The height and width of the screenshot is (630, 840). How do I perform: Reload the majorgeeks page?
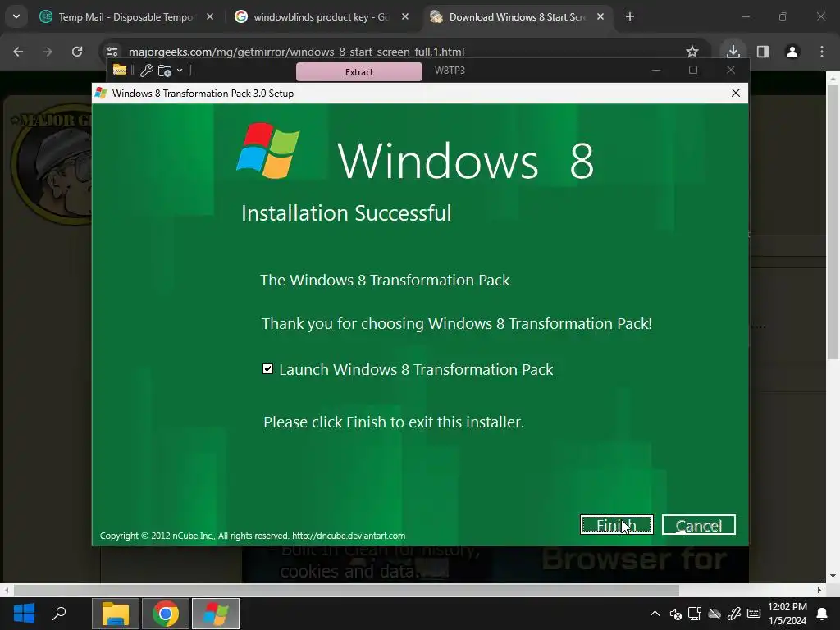(77, 52)
